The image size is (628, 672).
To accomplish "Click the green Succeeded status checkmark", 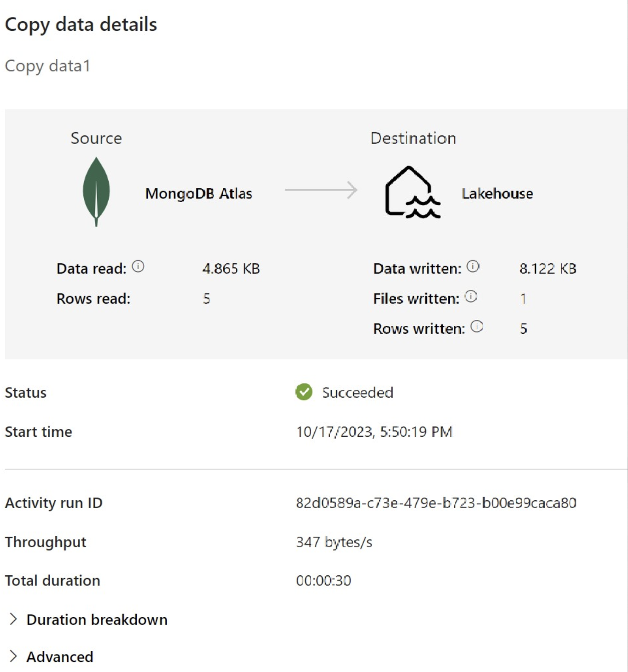I will coord(303,392).
